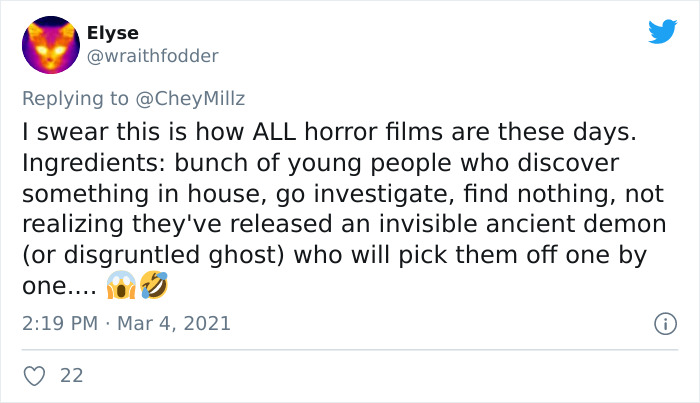Click the 'Replying to' label
700x403 pixels.
[x=75, y=99]
